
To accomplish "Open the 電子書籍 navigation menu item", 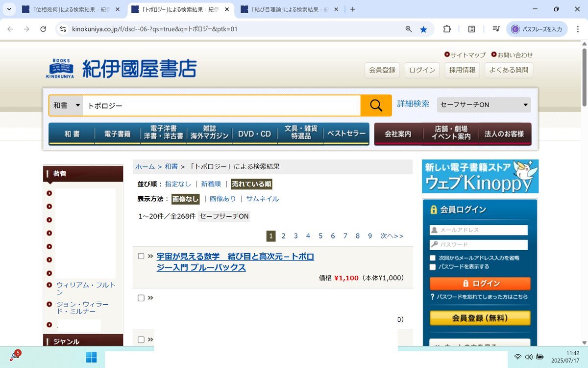I will tap(118, 134).
